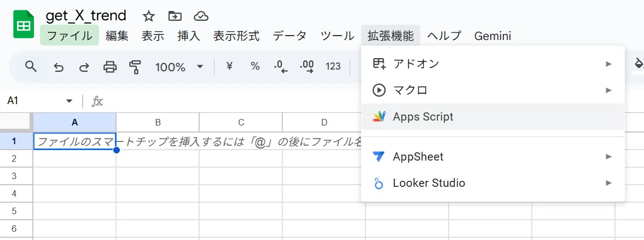Select row 4 header
Screen dimensions: 644x240
(16, 193)
